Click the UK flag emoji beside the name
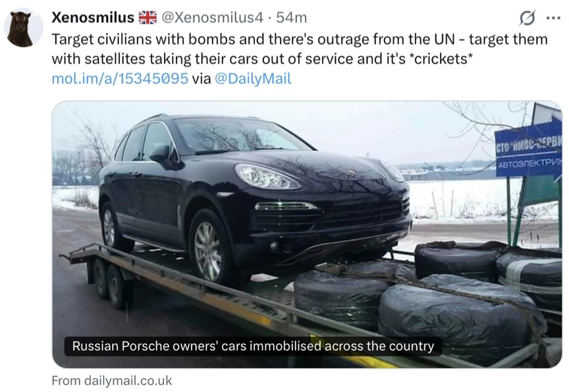Image resolution: width=569 pixels, height=392 pixels. coord(148,17)
